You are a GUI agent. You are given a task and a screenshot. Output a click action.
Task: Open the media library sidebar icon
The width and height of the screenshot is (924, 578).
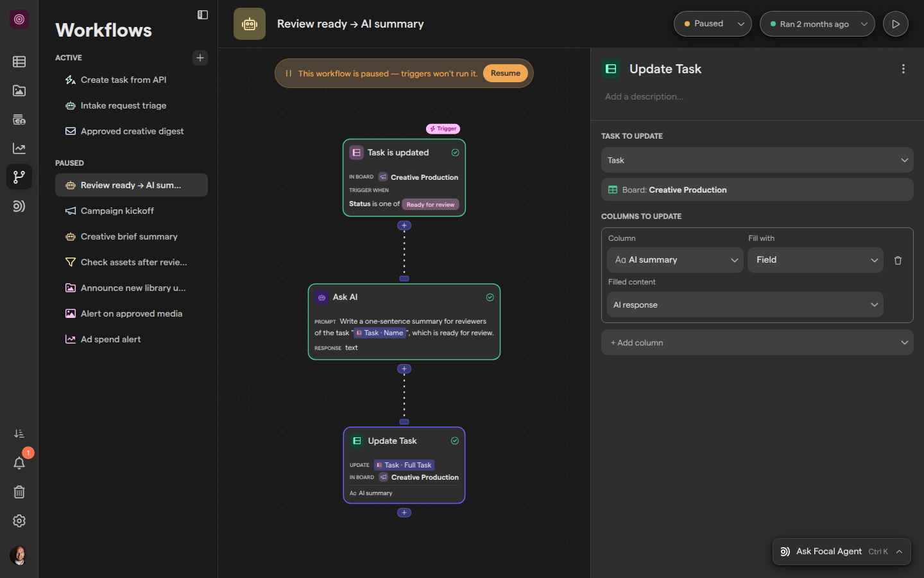[x=19, y=91]
